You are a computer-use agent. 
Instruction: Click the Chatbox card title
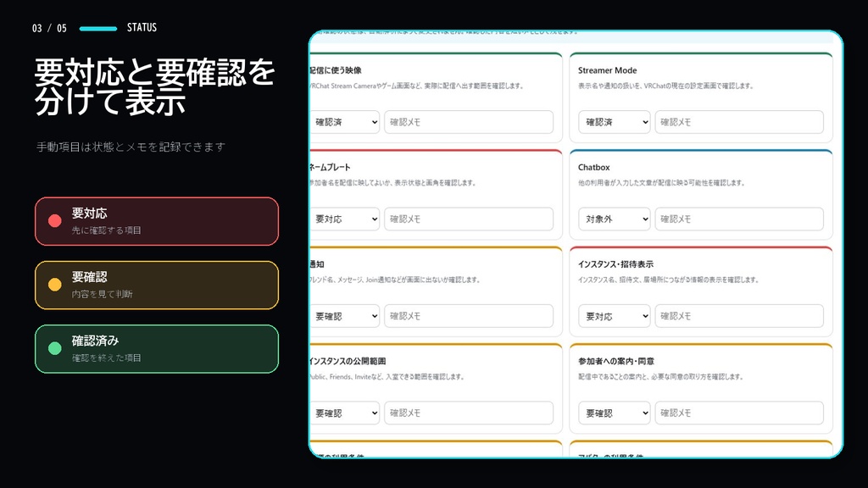pyautogui.click(x=594, y=167)
